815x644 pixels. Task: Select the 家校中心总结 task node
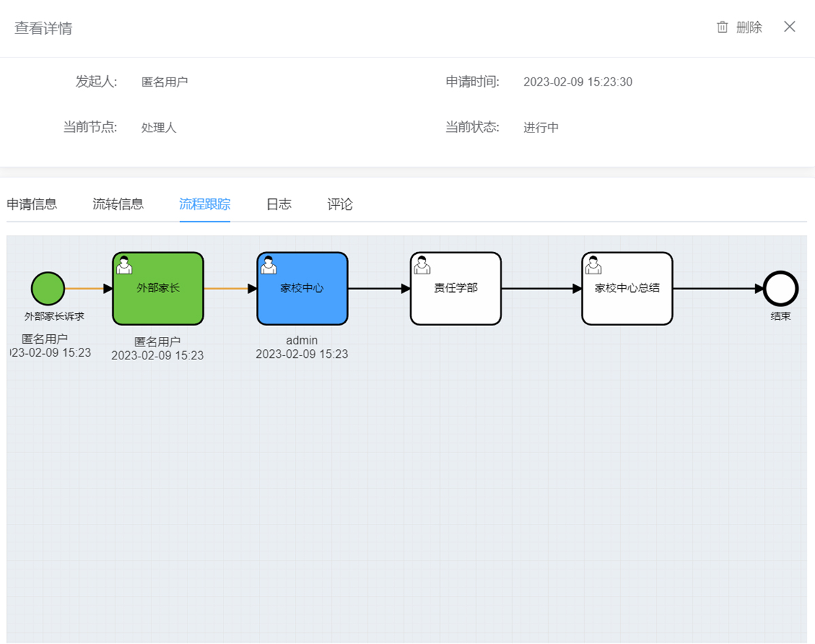click(x=628, y=289)
